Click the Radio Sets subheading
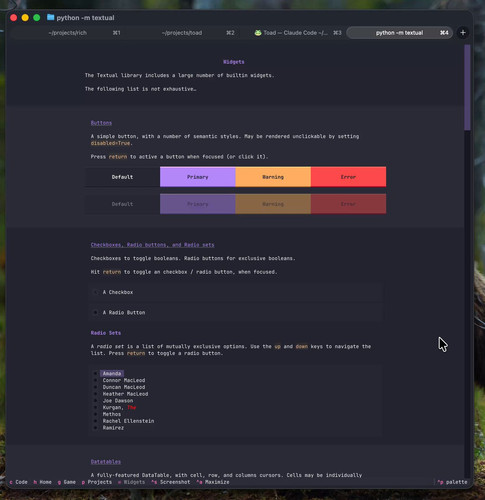485x500 pixels. coord(106,333)
